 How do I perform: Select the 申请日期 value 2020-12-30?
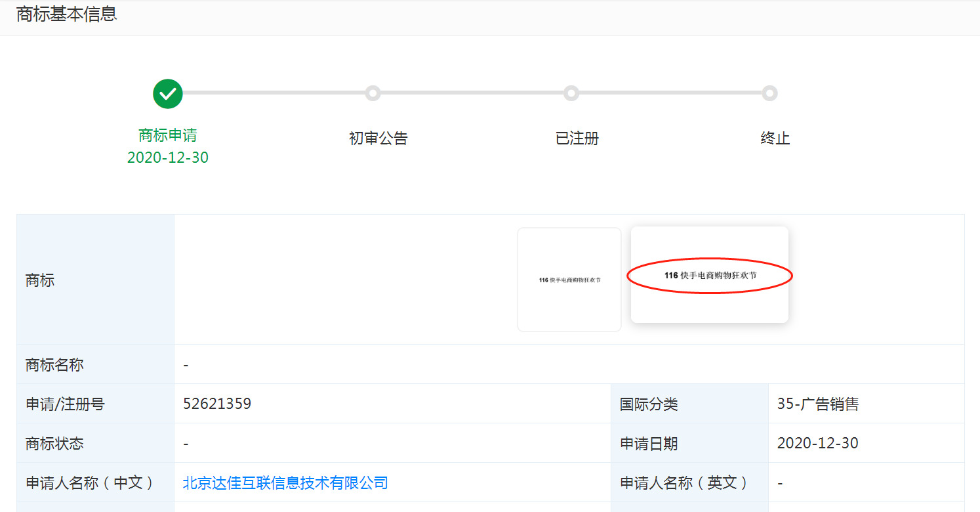tap(818, 443)
